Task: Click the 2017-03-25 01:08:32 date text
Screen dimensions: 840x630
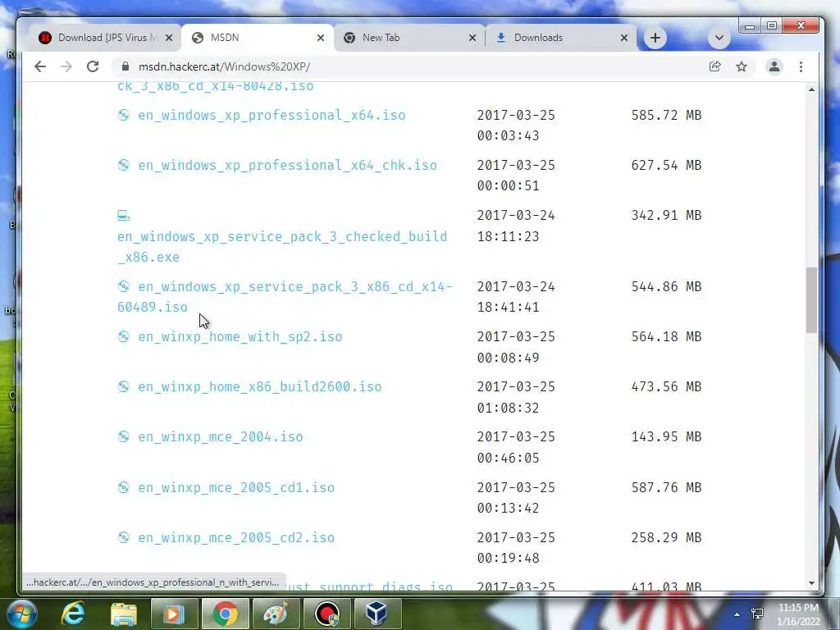Action: 516,397
